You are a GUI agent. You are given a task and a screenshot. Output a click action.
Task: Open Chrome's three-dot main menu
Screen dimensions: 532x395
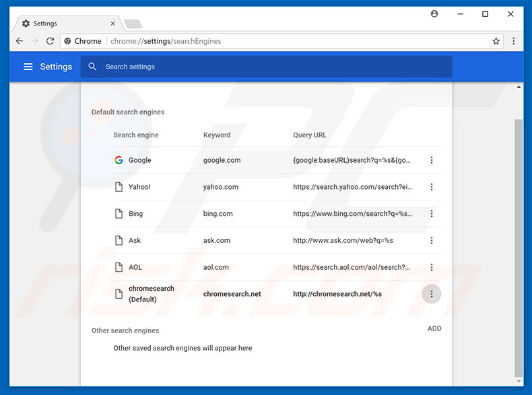(514, 41)
